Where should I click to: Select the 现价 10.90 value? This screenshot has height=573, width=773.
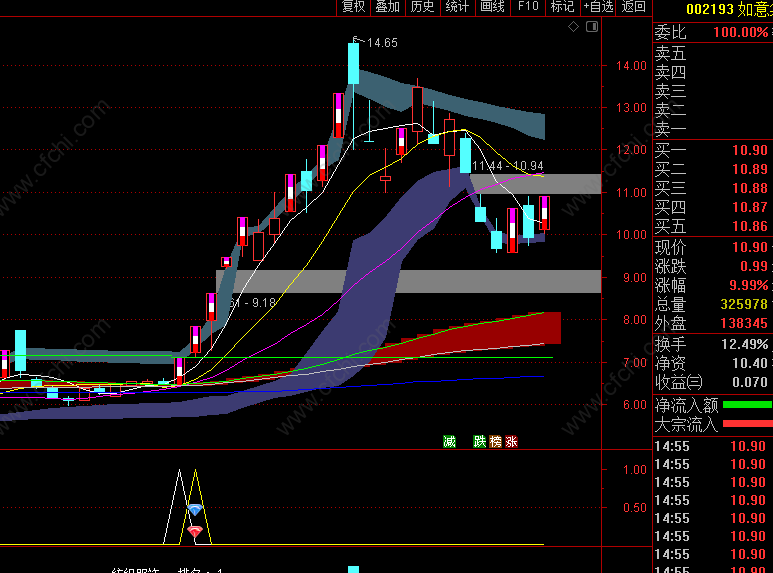[750, 247]
